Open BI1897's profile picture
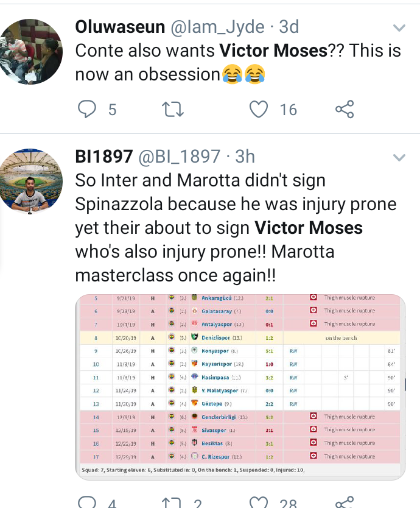Image resolution: width=420 pixels, height=508 pixels. [30, 182]
